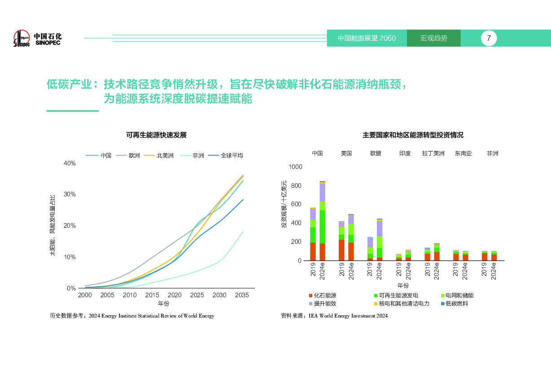
Task: Click the 可再生能源快速发展 chart title
Action: click(x=156, y=135)
